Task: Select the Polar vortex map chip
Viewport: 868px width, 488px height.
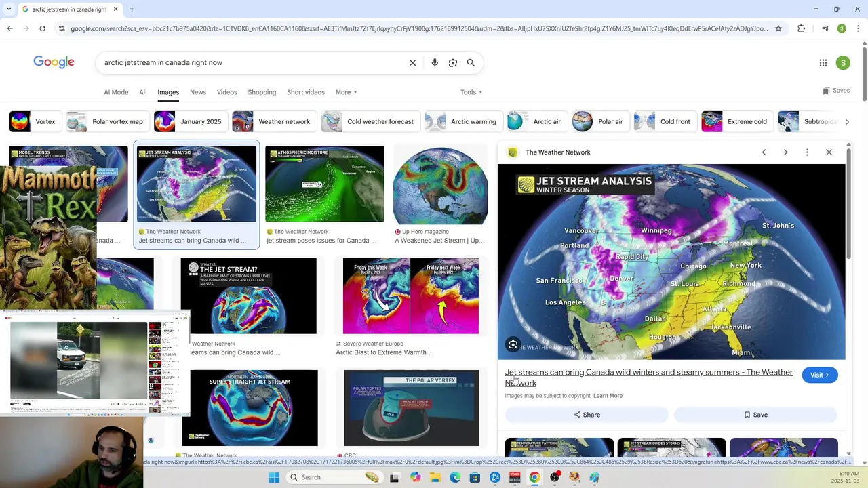Action: pos(106,122)
